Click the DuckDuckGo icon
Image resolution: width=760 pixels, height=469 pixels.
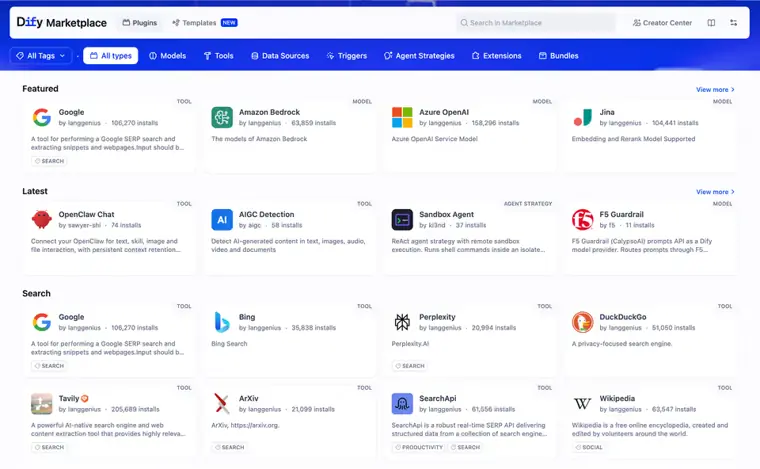583,322
